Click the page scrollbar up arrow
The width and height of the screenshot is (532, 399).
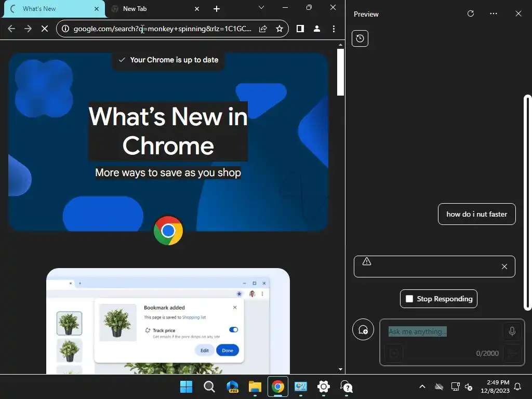pyautogui.click(x=340, y=45)
